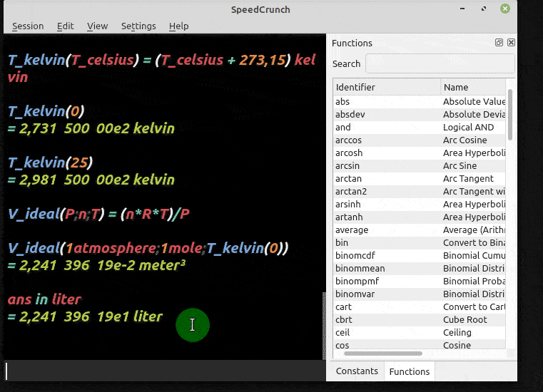Select the bin function row

(x=420, y=242)
